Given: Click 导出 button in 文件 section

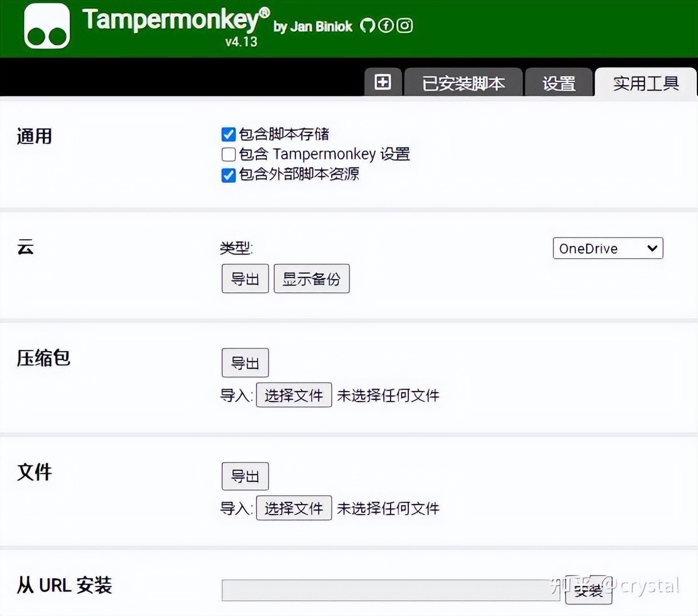Looking at the screenshot, I should 245,476.
